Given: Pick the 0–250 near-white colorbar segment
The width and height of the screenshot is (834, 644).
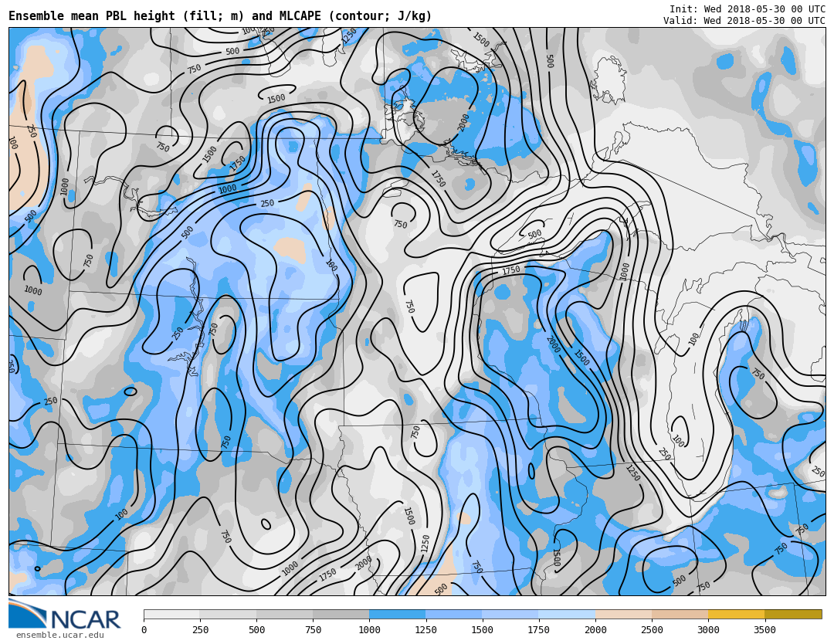Looking at the screenshot, I should click(171, 615).
